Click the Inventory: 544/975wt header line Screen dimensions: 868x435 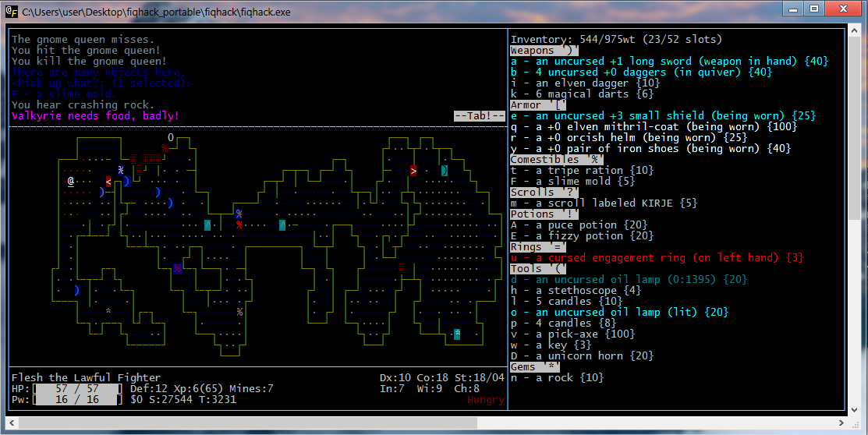(x=616, y=39)
